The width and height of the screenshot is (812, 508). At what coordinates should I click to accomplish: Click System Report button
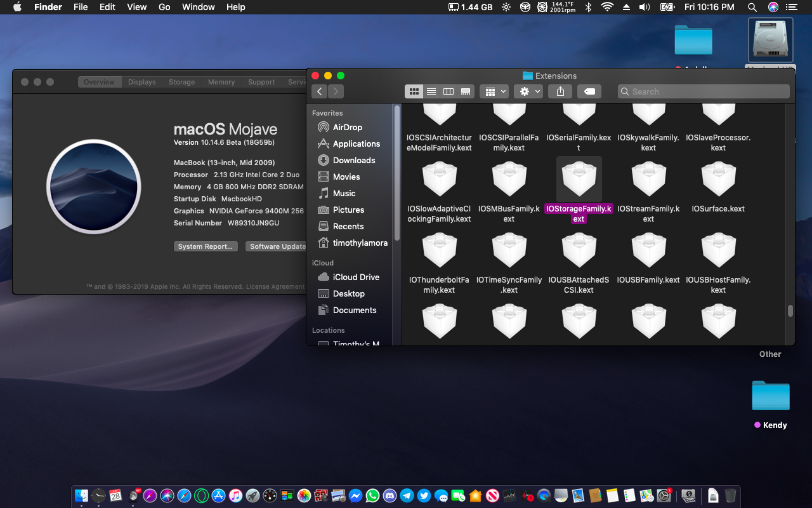tap(206, 246)
